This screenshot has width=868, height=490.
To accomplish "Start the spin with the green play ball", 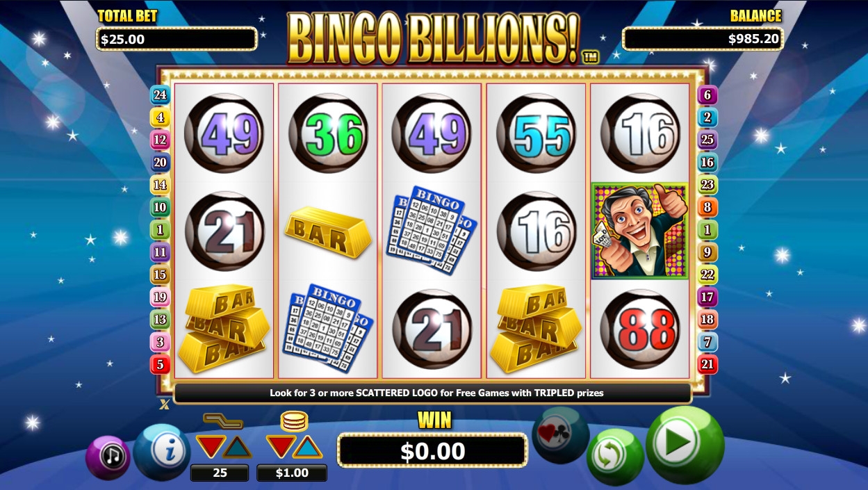I will coord(685,443).
